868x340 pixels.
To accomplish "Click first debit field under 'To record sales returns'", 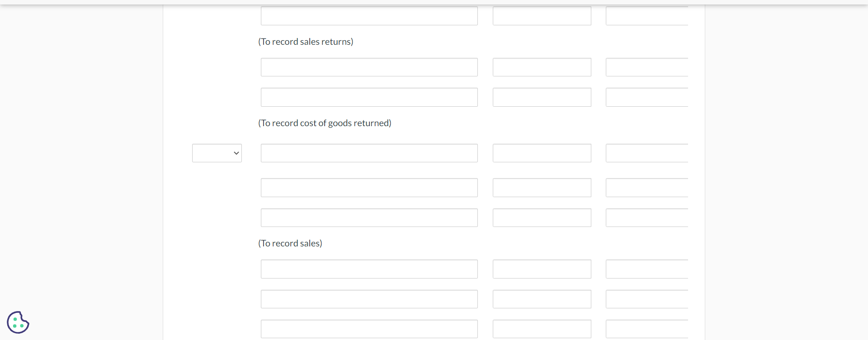I will pos(542,67).
